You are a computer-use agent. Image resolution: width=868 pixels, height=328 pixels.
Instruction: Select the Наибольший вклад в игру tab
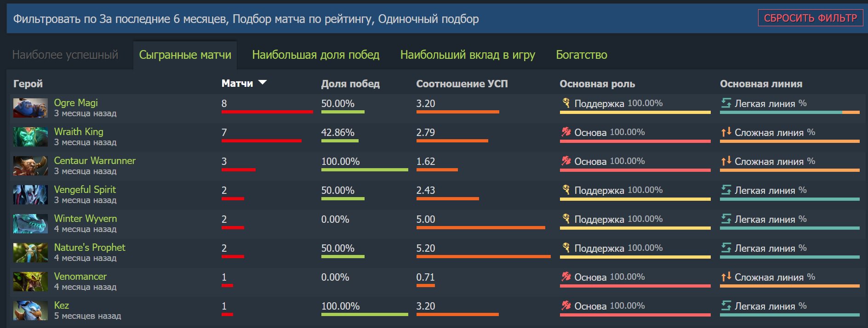point(468,55)
